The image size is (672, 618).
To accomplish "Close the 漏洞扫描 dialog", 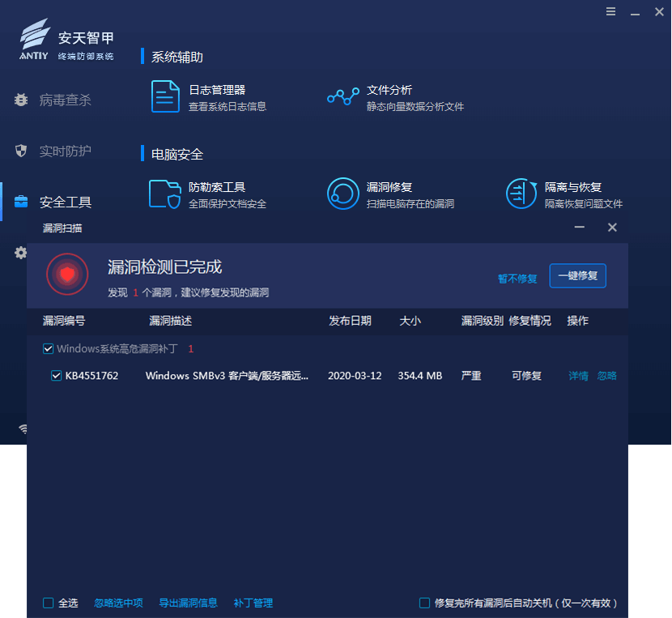I will tap(612, 227).
